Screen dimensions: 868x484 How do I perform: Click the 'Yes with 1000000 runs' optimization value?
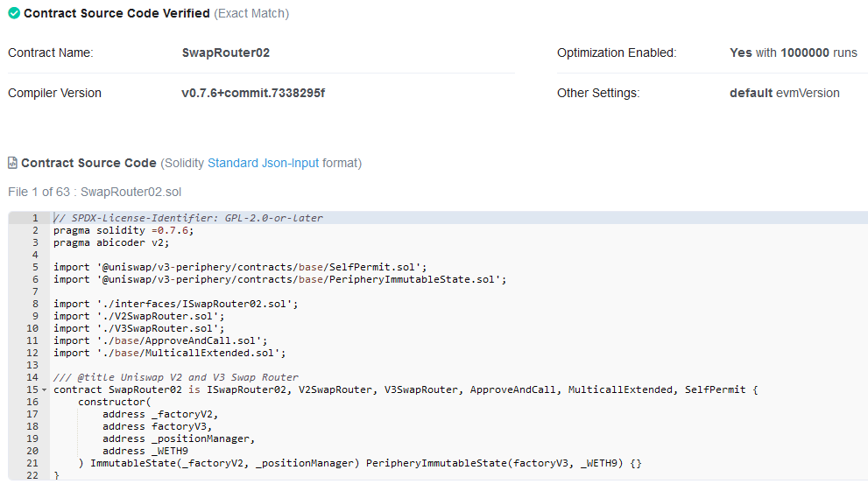click(794, 53)
